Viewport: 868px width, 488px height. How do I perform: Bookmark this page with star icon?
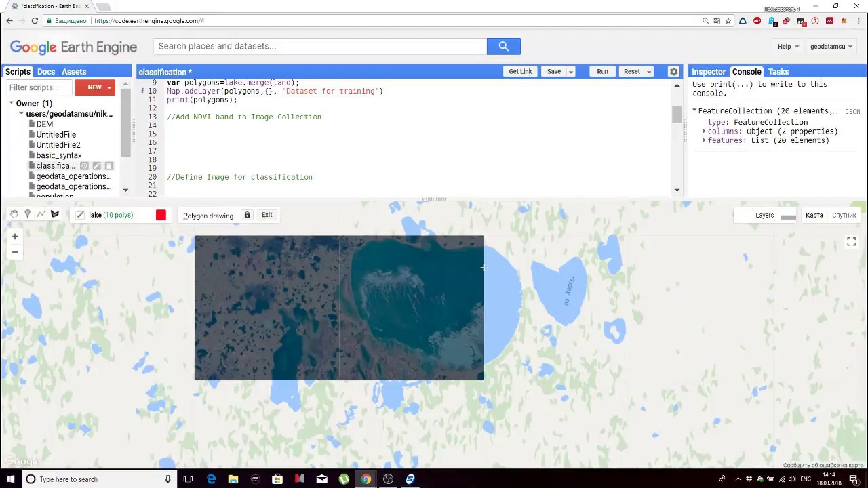coord(728,21)
